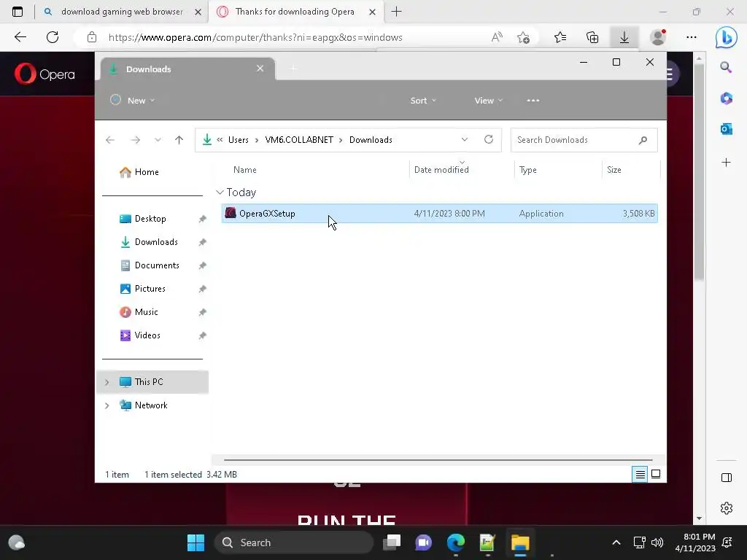Click the search magnifier in Explorer
Viewport: 747px width, 560px height.
[643, 140]
